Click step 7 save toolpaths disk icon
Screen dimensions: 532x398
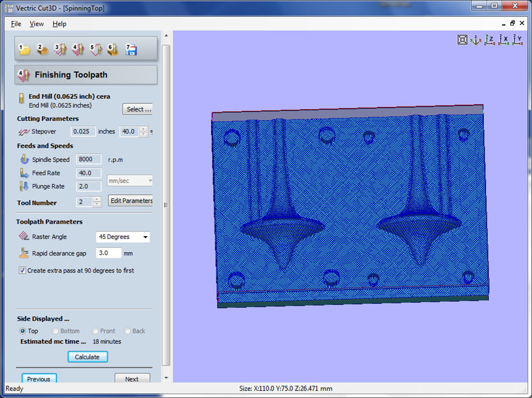(x=131, y=49)
